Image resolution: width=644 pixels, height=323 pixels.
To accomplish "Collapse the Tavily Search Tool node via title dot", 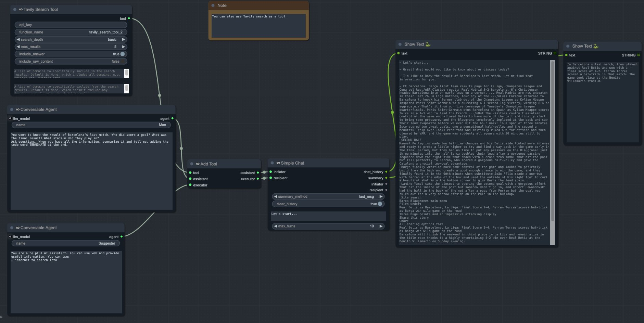I will pos(15,10).
